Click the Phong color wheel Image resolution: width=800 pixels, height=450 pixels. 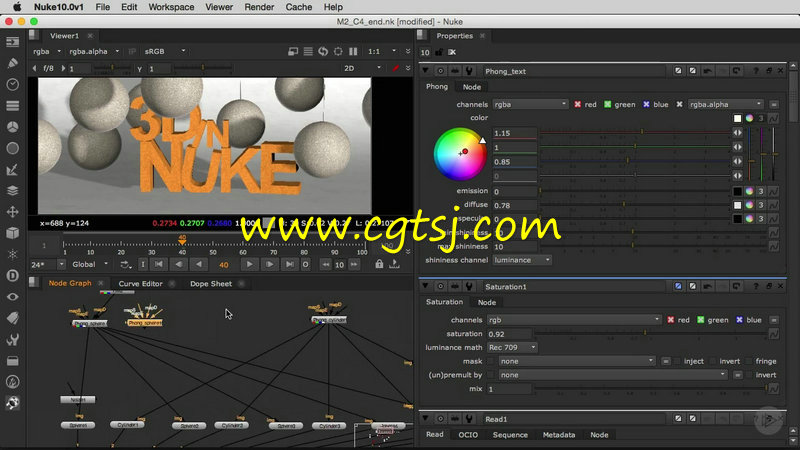pos(460,154)
